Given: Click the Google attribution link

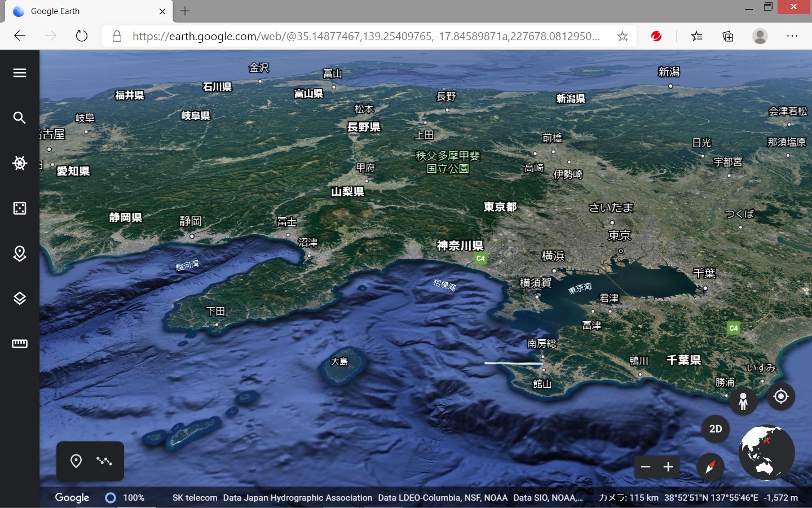Looking at the screenshot, I should (71, 498).
